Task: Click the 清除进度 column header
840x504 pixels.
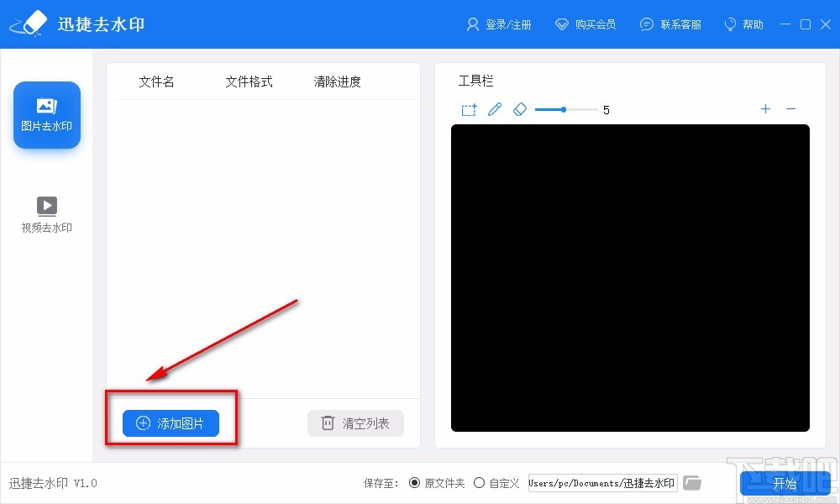Action: [x=337, y=81]
